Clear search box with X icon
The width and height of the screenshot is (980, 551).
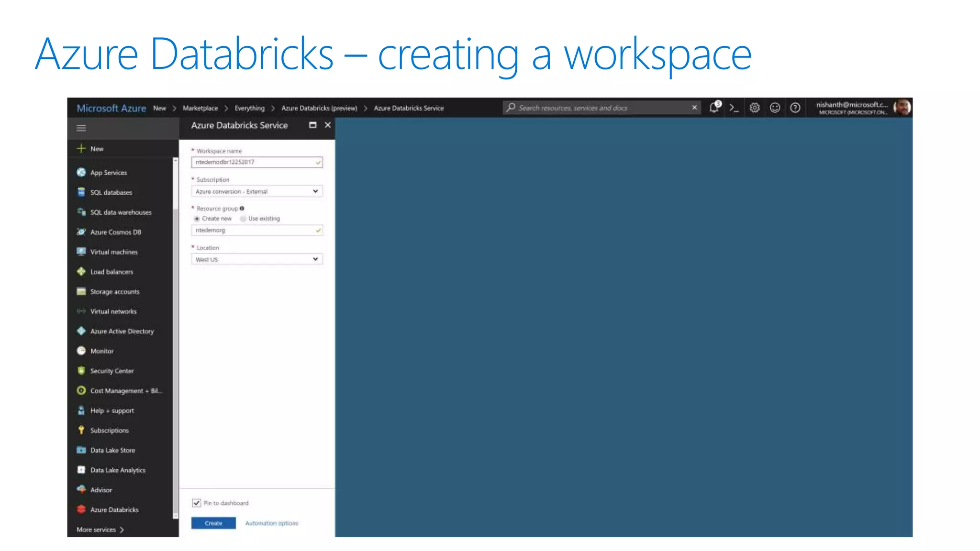click(694, 108)
